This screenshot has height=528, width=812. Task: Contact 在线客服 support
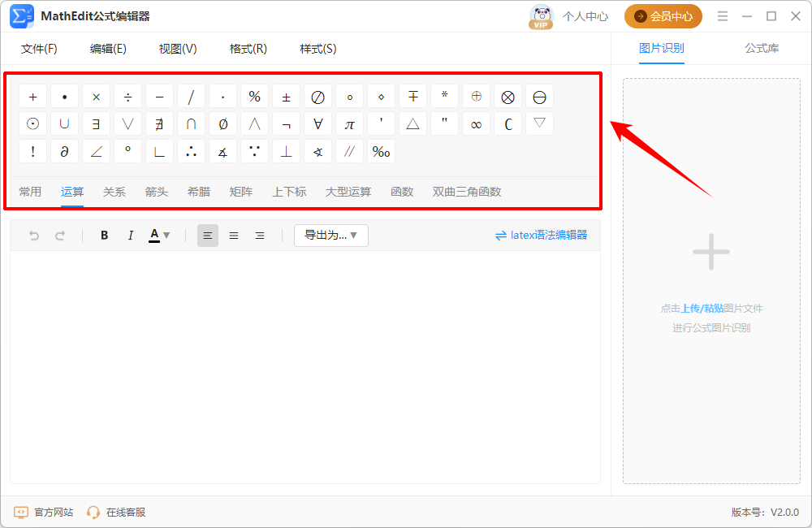116,513
